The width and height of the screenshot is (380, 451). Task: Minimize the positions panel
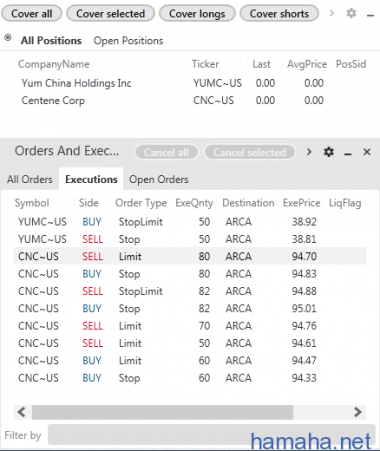(x=370, y=15)
